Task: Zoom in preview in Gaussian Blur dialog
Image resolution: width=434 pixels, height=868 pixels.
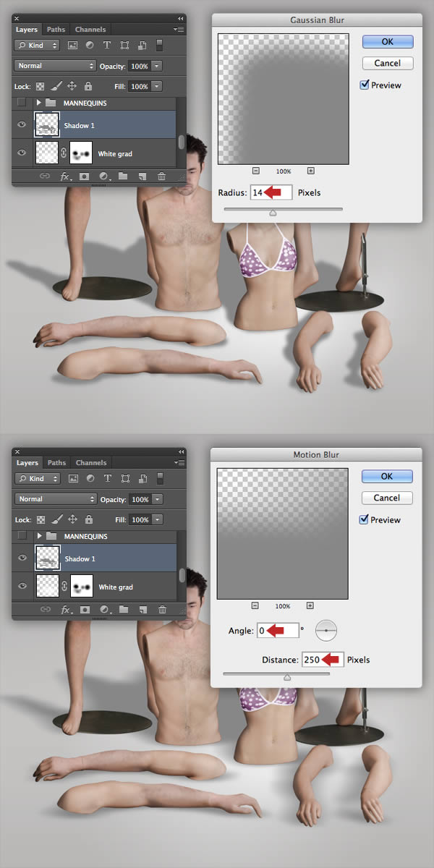Action: click(310, 171)
